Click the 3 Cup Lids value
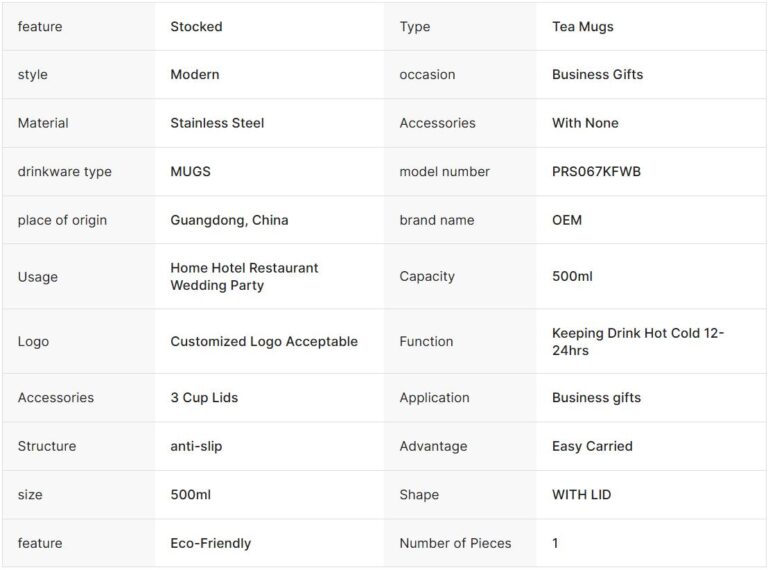Viewport: 768px width, 570px height. tap(204, 397)
